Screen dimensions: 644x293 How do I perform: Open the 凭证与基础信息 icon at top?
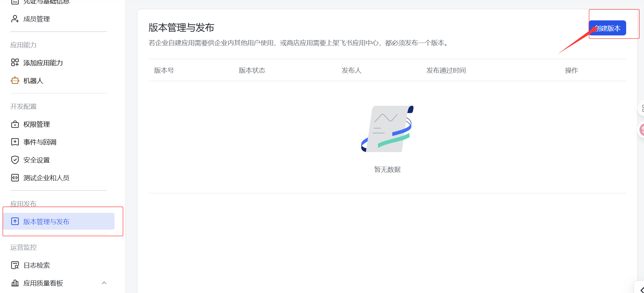coord(15,2)
